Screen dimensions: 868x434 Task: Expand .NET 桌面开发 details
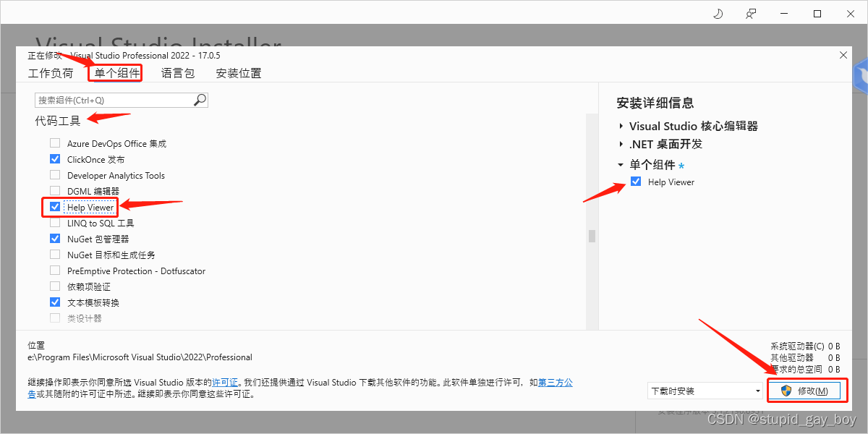[x=621, y=144]
